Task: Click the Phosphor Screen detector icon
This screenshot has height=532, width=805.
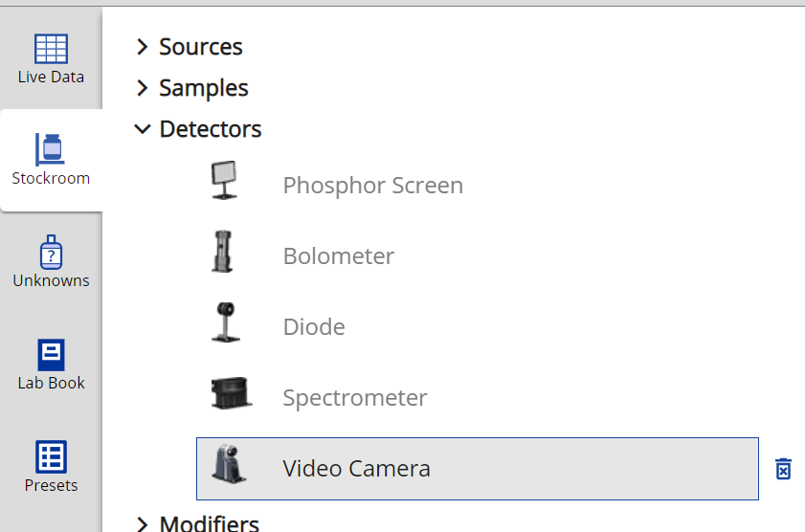Action: pyautogui.click(x=225, y=181)
